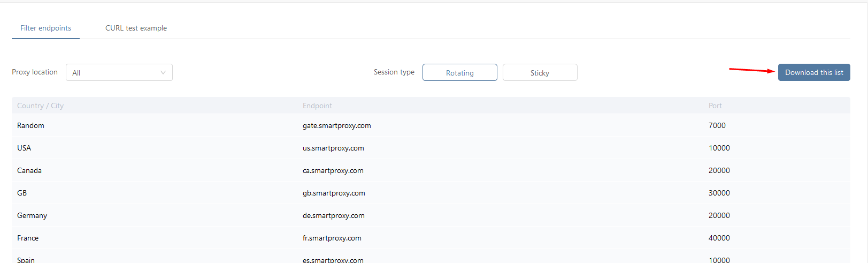Click the Germany port value 20000

[x=719, y=215]
